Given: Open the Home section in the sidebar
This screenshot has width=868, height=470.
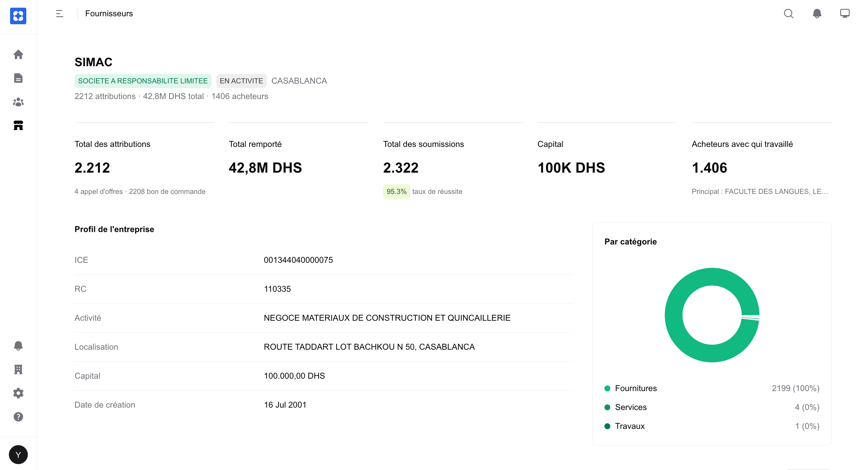Looking at the screenshot, I should (18, 55).
